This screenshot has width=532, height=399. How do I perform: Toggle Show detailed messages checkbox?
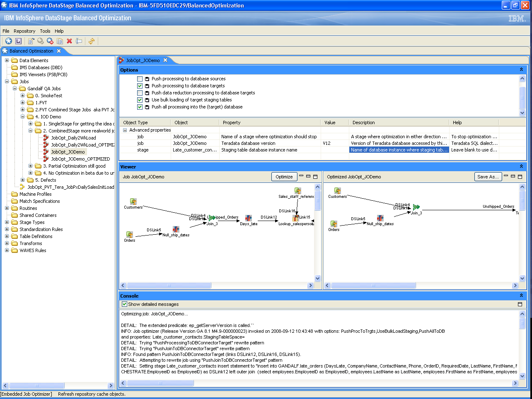pyautogui.click(x=125, y=304)
